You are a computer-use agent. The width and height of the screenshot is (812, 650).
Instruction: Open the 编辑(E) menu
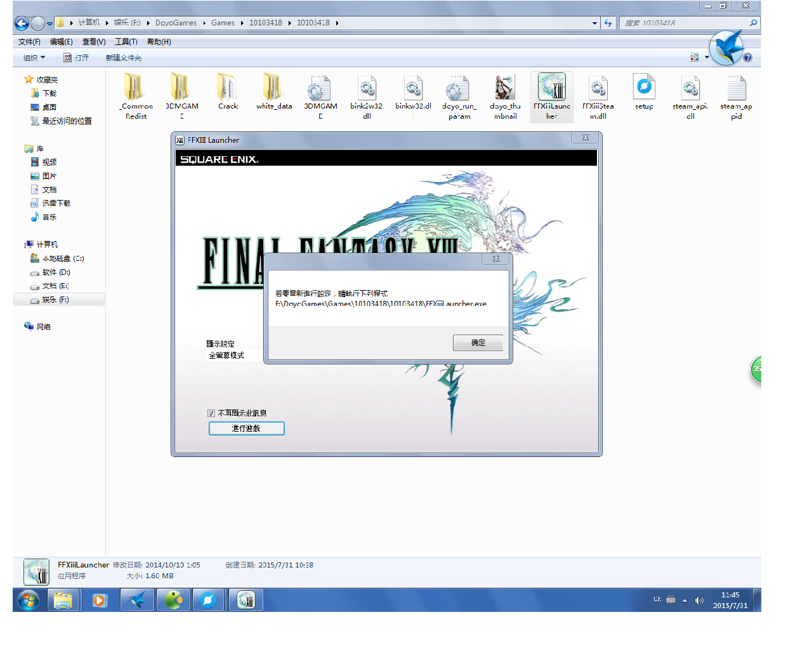pyautogui.click(x=62, y=42)
